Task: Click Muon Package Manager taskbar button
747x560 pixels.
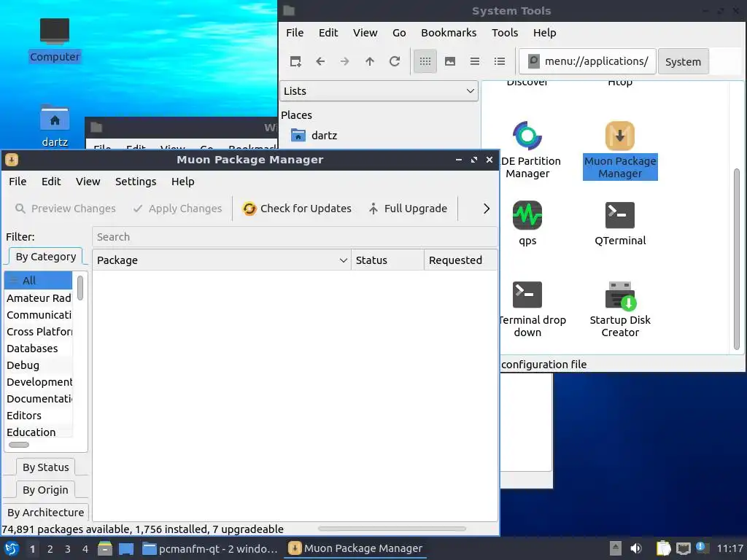Action: 356,548
